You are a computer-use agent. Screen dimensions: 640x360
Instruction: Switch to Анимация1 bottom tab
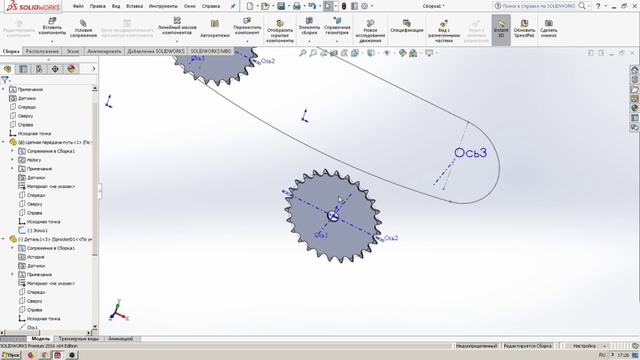(120, 339)
